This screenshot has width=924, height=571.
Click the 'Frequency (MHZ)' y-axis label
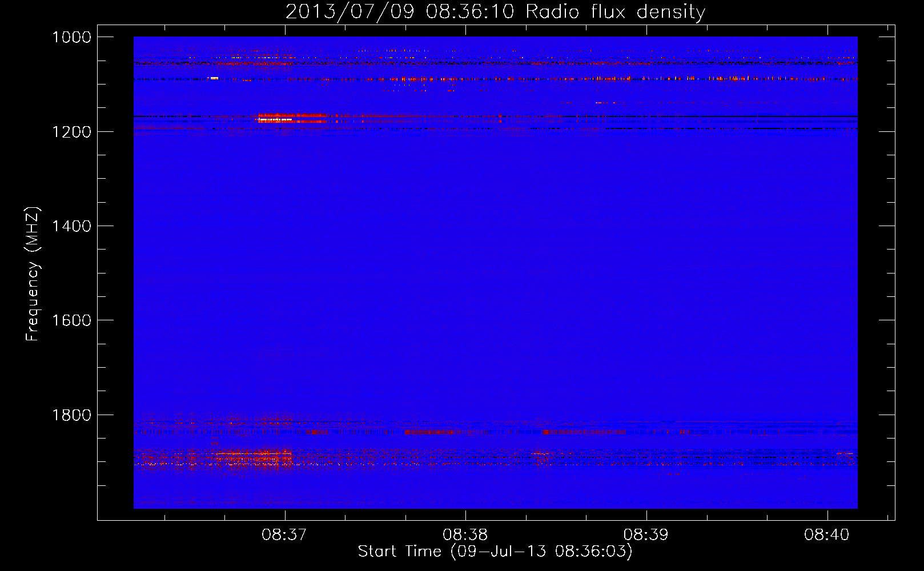[33, 274]
